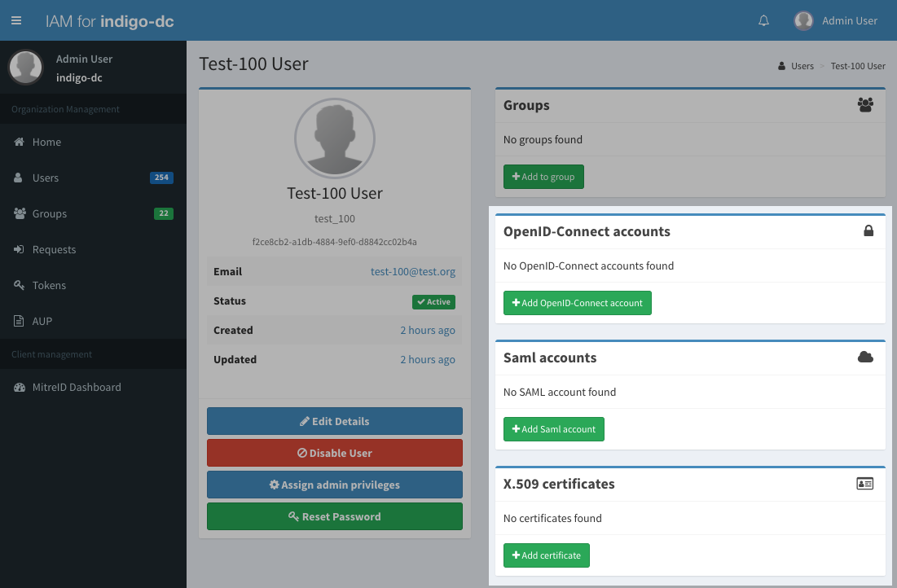This screenshot has height=588, width=897.
Task: Follow the Users breadcrumb link
Action: pyautogui.click(x=801, y=66)
